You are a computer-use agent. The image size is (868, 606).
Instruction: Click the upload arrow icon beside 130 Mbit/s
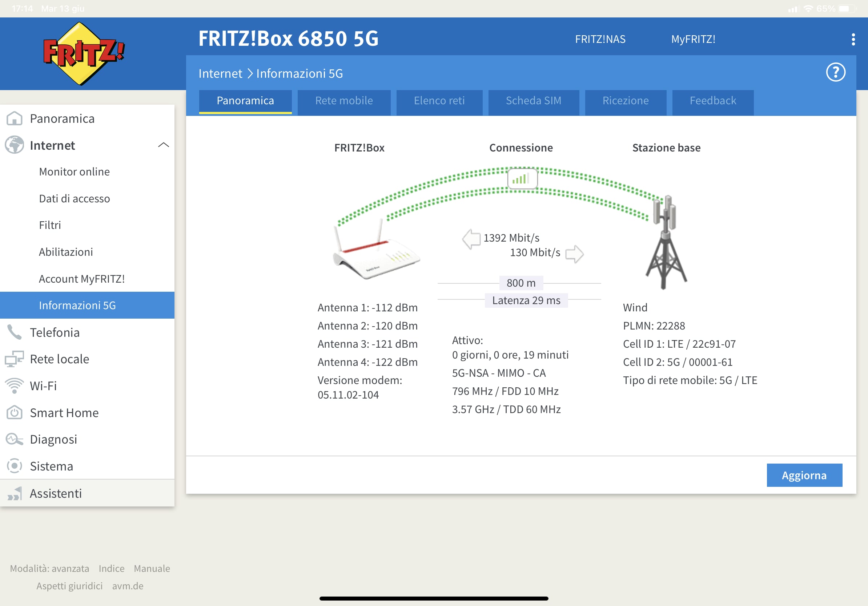[x=575, y=254]
